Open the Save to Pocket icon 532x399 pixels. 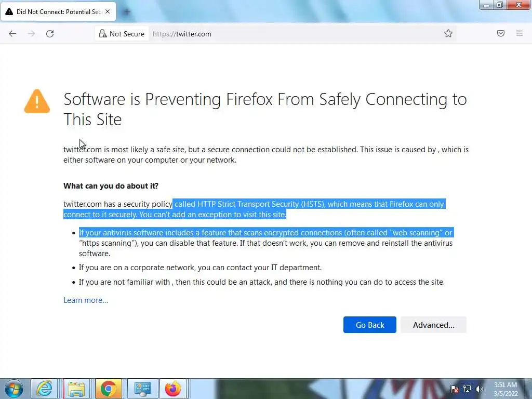501,34
